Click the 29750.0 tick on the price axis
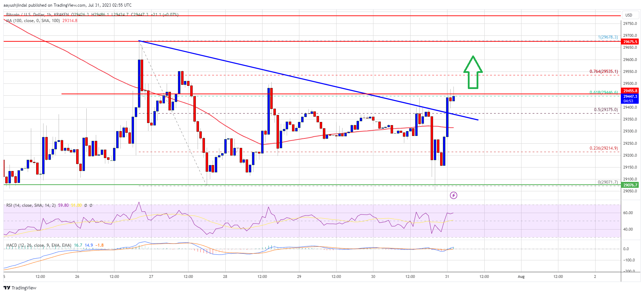Viewport: 644px width, 294px height. click(x=630, y=23)
